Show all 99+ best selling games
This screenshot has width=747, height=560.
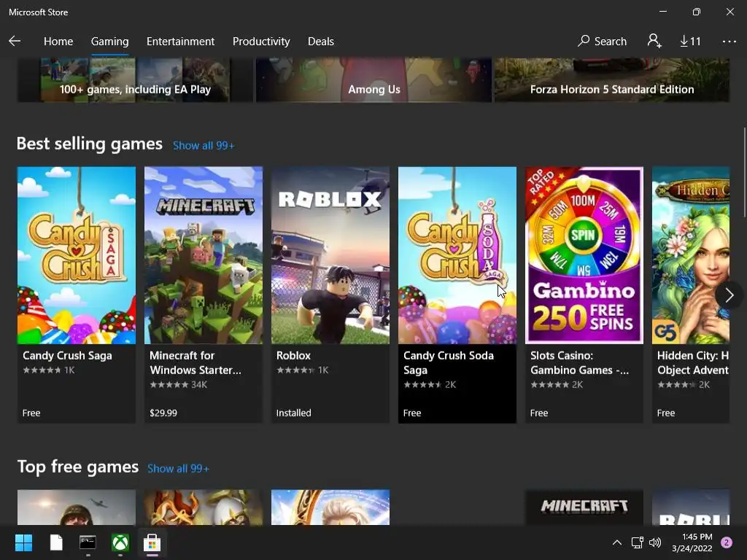(x=204, y=146)
